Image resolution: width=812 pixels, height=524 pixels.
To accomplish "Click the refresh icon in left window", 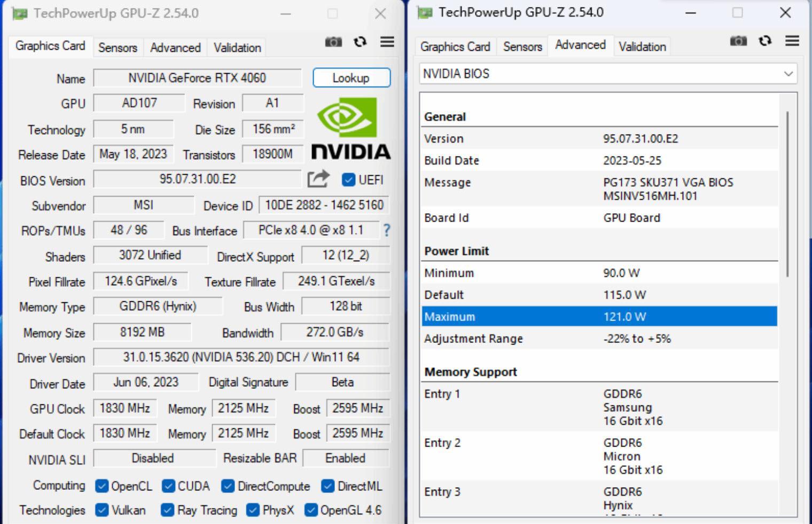I will pos(360,42).
